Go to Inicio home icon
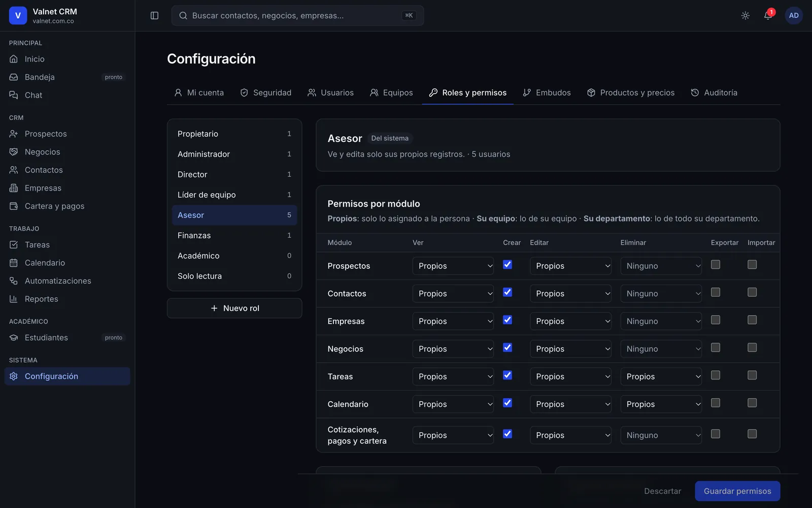The image size is (812, 508). (x=14, y=59)
